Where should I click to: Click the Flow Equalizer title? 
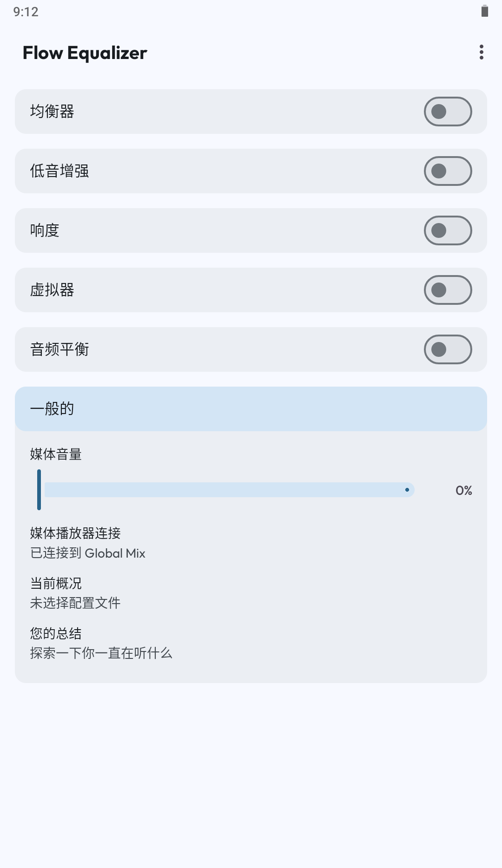[85, 53]
